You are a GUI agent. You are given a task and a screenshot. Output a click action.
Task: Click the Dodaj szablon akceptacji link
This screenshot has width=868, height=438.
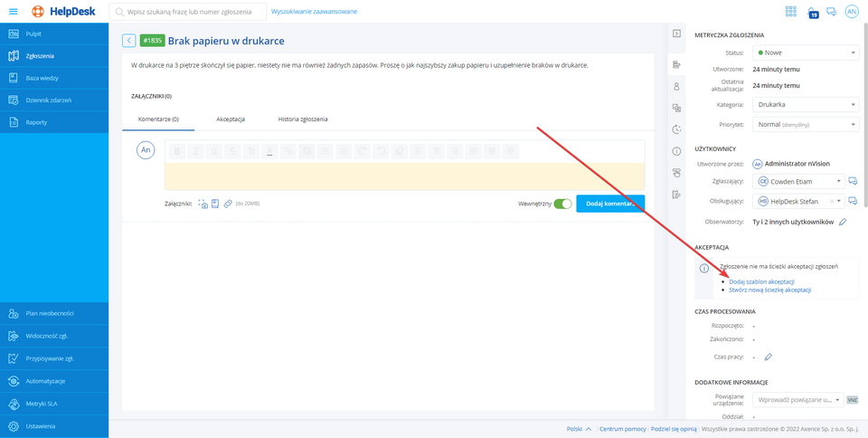tap(761, 281)
